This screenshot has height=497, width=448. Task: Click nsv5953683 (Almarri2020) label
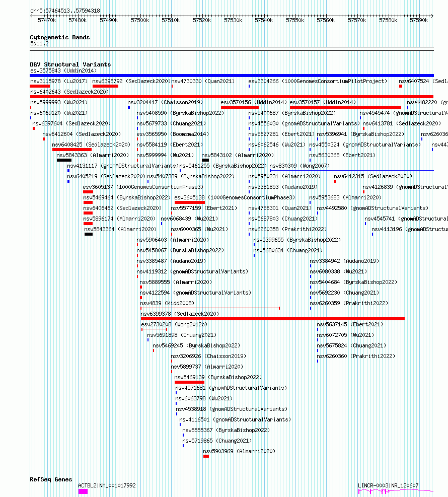click(x=345, y=197)
